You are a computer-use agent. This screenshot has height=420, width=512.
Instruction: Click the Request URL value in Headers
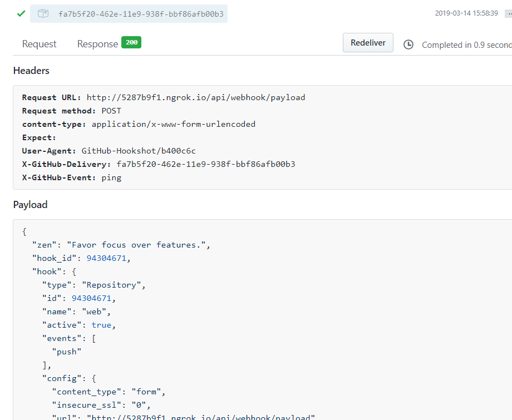196,97
